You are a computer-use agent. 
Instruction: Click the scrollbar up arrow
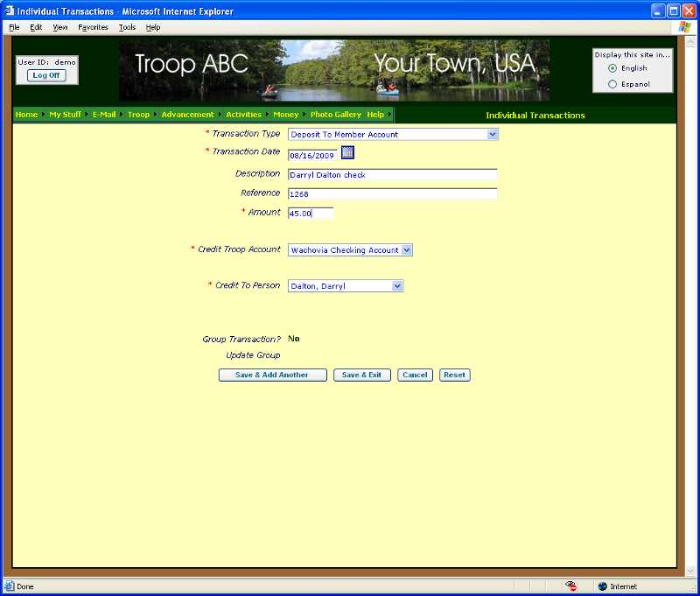[689, 42]
